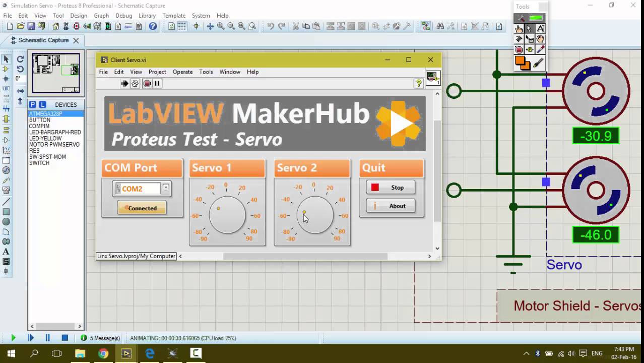
Task: Select the Operate hand tool in Tools palette
Action: pyautogui.click(x=519, y=29)
